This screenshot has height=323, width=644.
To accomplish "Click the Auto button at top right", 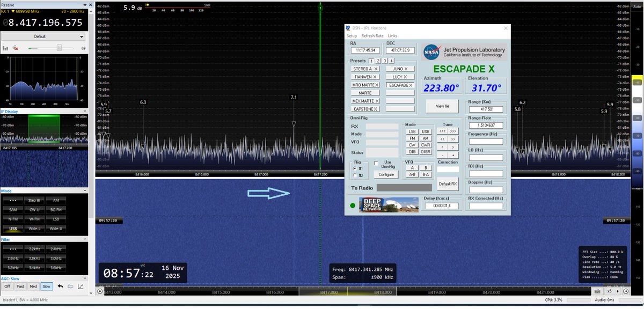I will (x=637, y=6).
